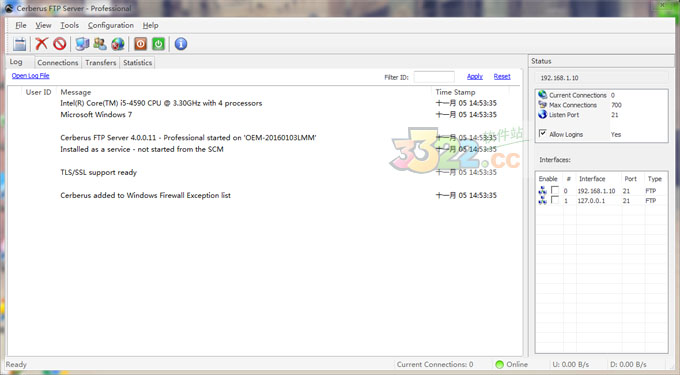Image resolution: width=680 pixels, height=375 pixels.
Task: Select log row 'Installed as a service'
Action: coord(265,149)
